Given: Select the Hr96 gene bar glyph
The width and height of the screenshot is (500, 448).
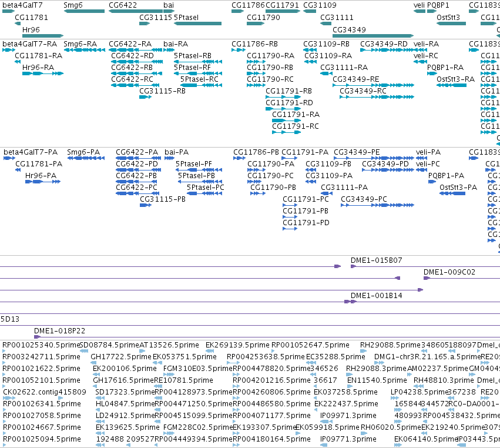Looking at the screenshot, I should tap(43, 36).
